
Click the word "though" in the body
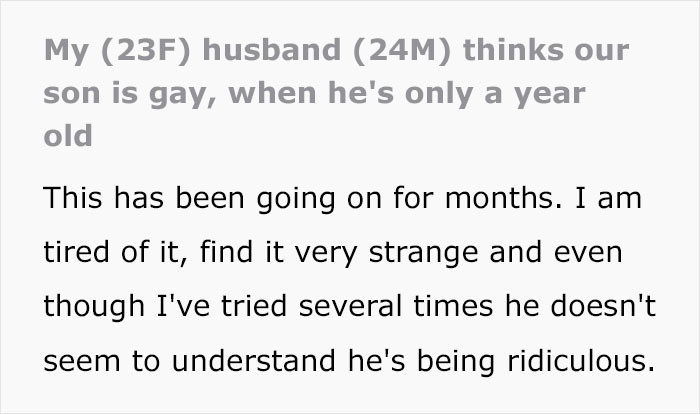pos(94,307)
